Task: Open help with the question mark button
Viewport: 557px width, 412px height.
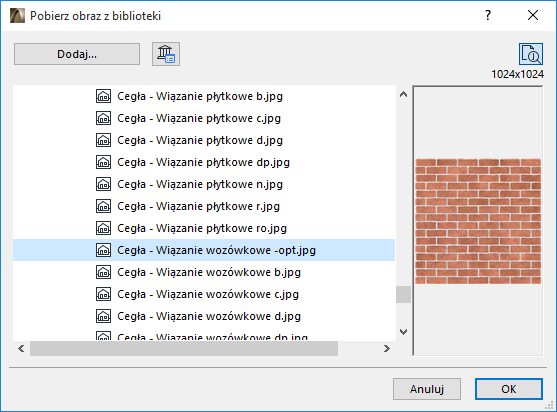Action: [488, 15]
